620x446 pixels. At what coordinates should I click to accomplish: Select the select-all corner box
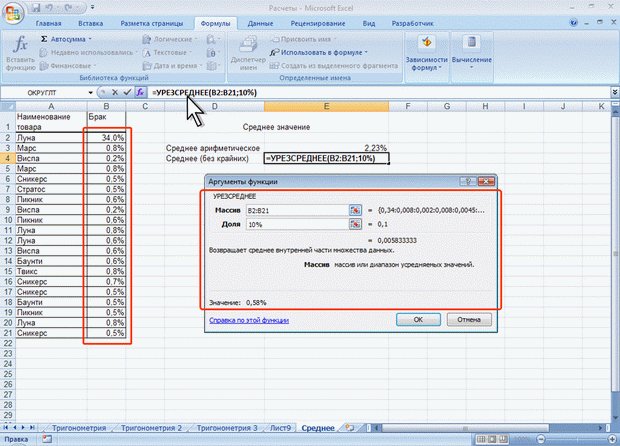click(8, 106)
